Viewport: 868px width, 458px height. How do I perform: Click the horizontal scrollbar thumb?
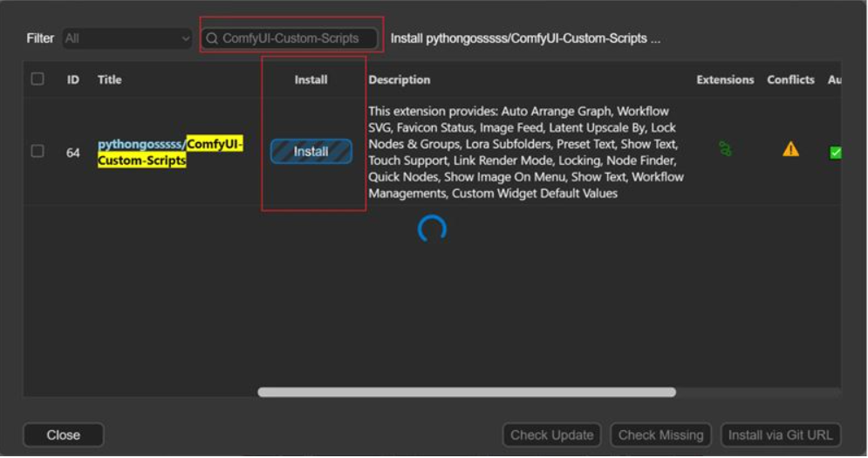tap(467, 392)
